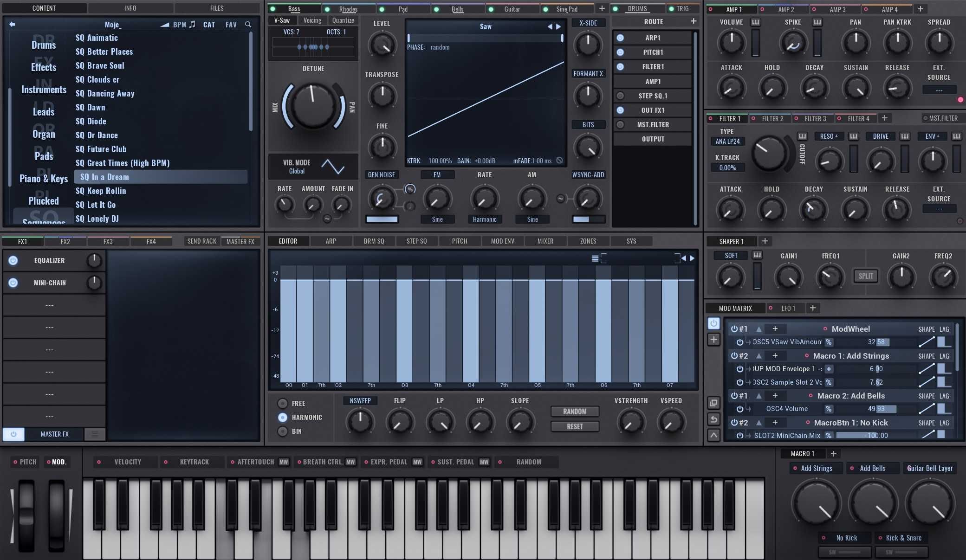Image resolution: width=966 pixels, height=560 pixels.
Task: Open the SOFT shaper type dropdown
Action: pos(731,255)
